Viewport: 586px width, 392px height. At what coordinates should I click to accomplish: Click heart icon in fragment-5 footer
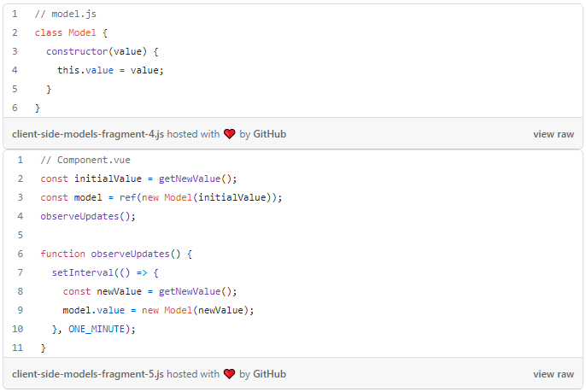coord(230,374)
